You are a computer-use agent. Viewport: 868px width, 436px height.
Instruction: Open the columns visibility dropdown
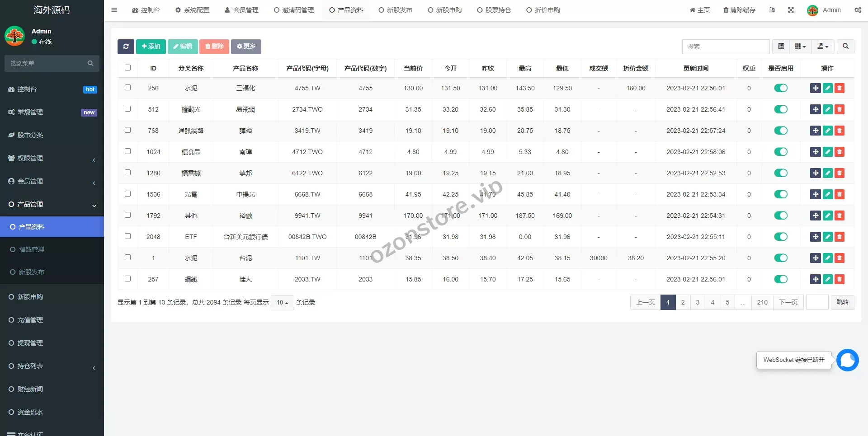coord(800,47)
